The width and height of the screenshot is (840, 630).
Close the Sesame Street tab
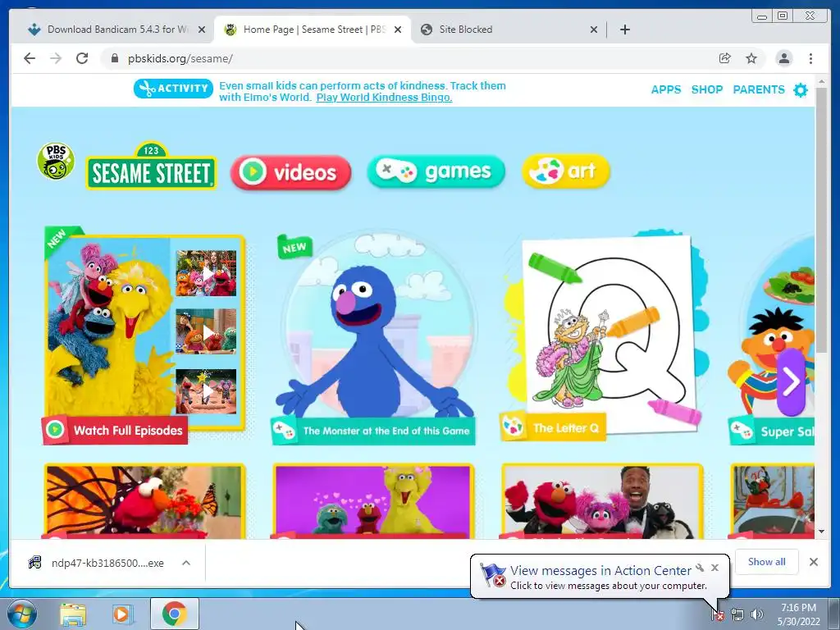[x=398, y=30]
